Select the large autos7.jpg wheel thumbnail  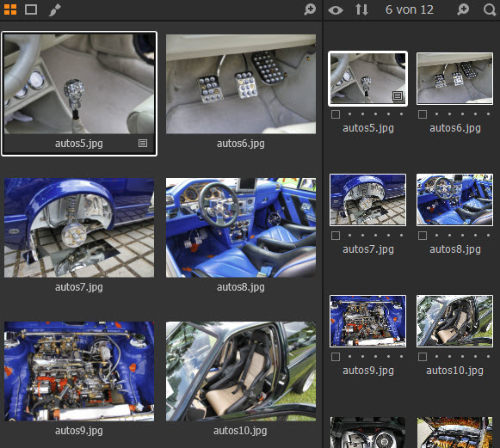pyautogui.click(x=79, y=228)
